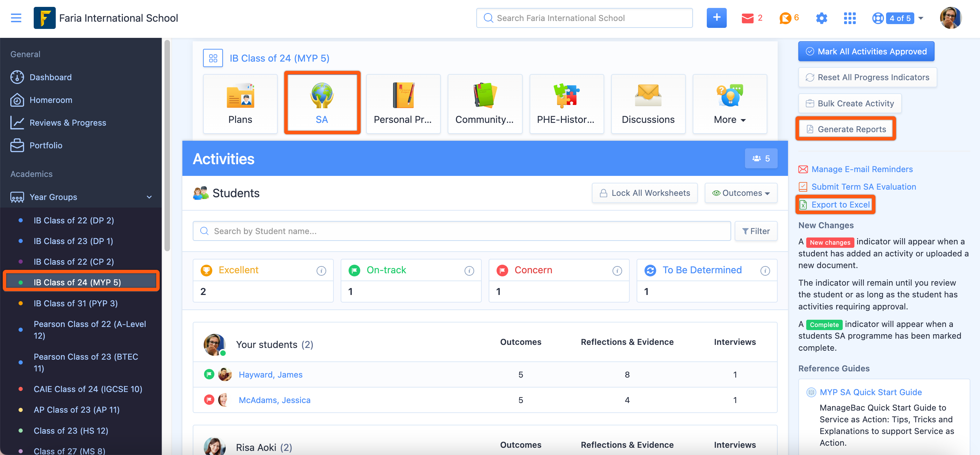Screen dimensions: 980x455
Task: Open McAdams, Jessica student link
Action: coord(274,400)
